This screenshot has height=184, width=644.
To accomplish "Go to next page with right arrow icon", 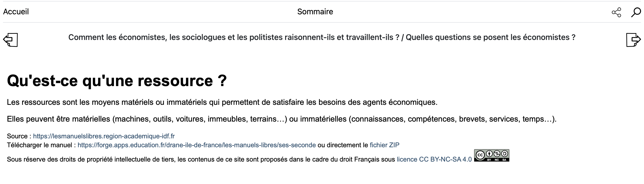I will click(x=633, y=39).
